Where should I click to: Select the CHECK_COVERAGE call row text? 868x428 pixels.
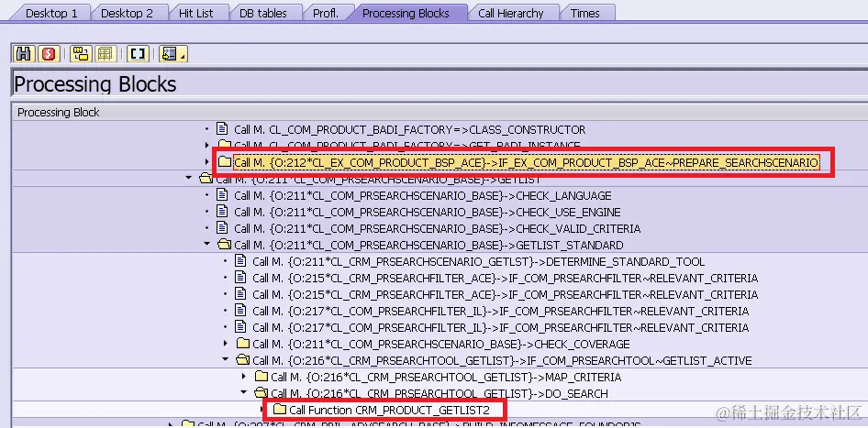[x=441, y=344]
